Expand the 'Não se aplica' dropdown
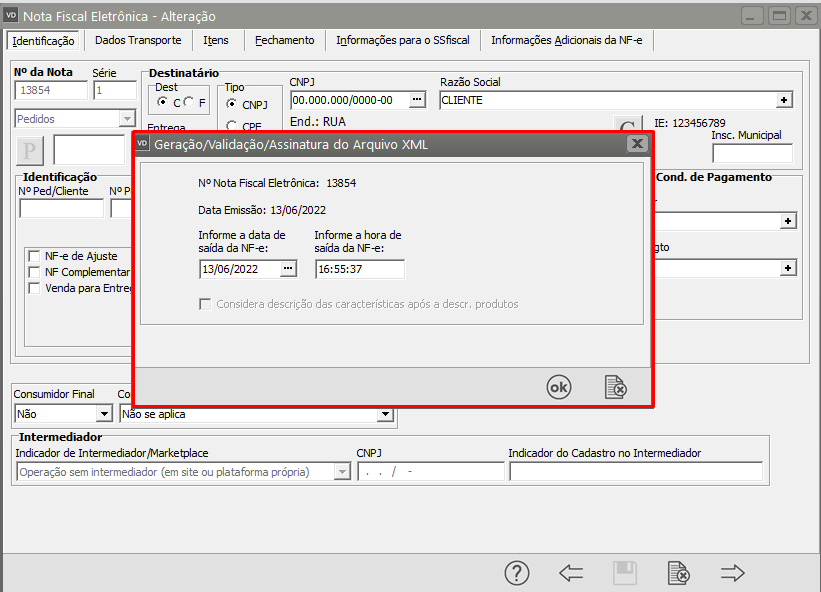This screenshot has width=821, height=592. (384, 414)
